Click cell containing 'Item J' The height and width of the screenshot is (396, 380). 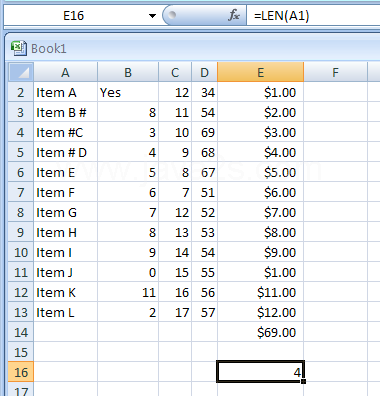(65, 272)
